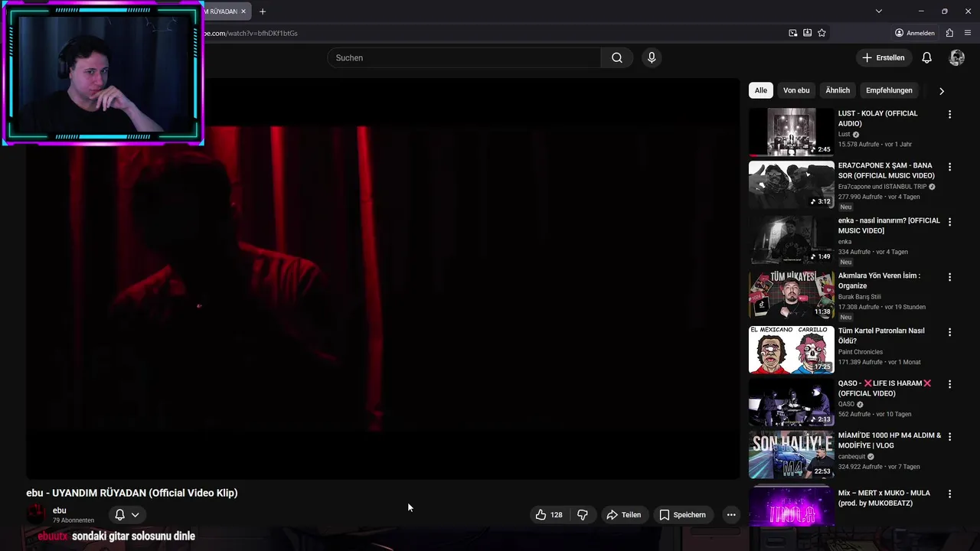Toggle notification bell for ebu channel

click(119, 515)
